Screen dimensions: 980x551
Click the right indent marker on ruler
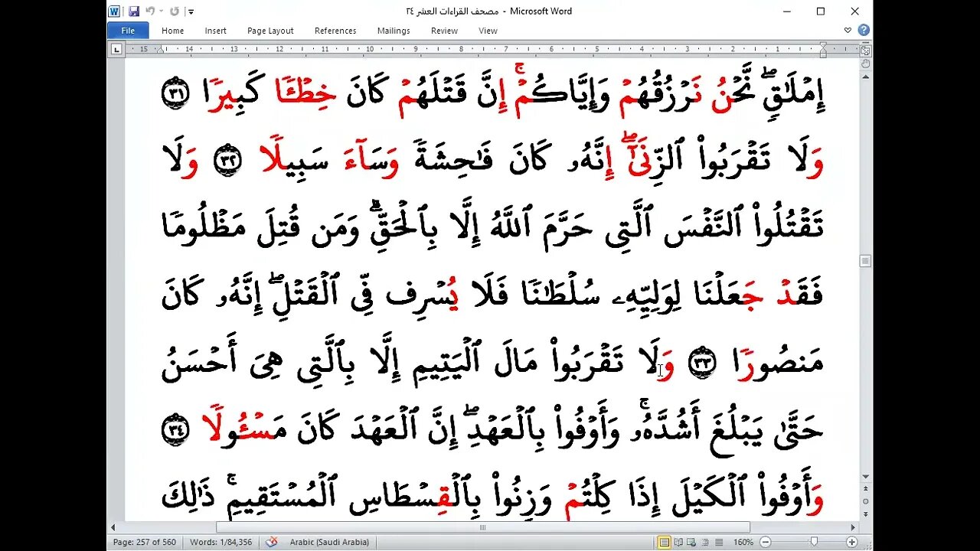[x=823, y=50]
